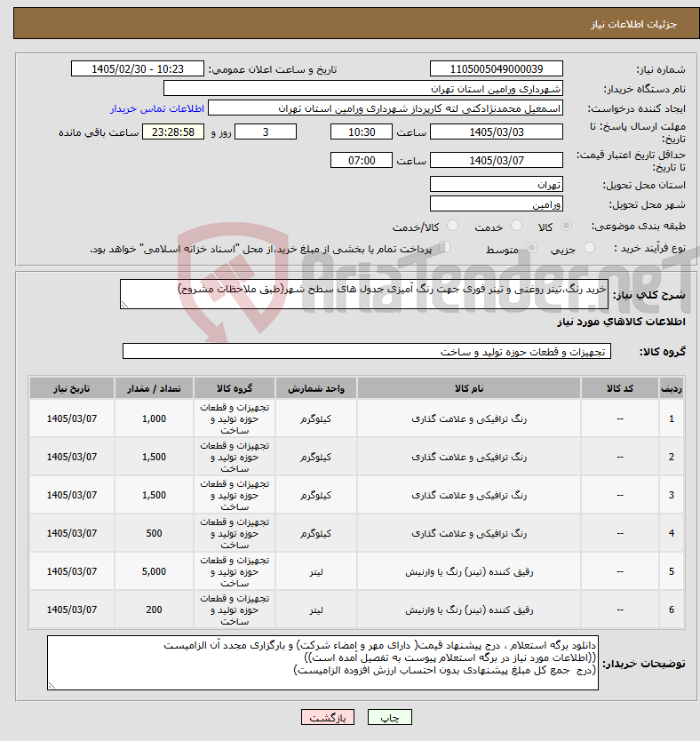Select the متوسط purchase type radio
Screen dimensions: 700x741
pos(531,248)
